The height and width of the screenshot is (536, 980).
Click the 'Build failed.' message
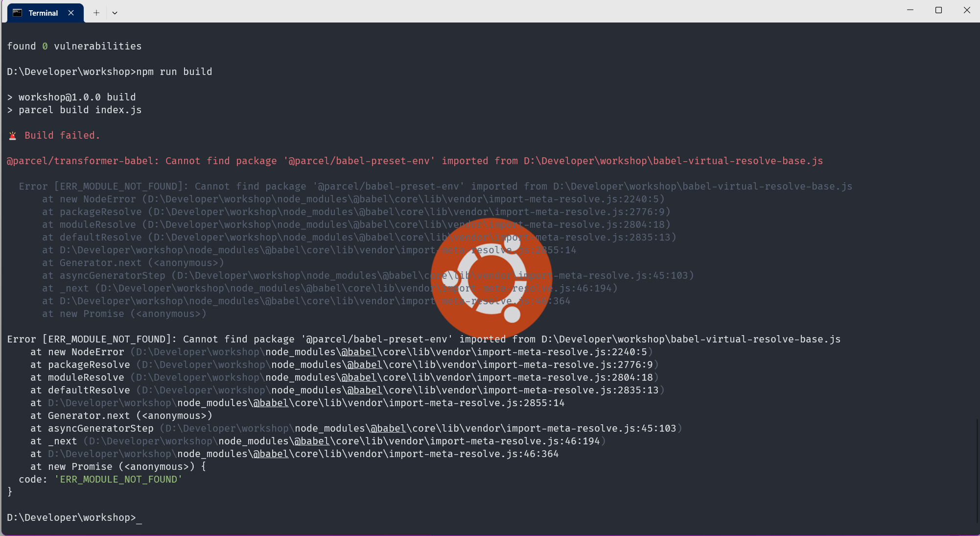pos(62,135)
